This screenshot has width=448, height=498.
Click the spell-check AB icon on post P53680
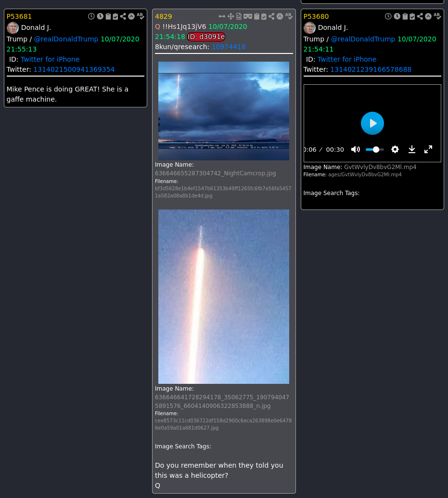point(437,16)
